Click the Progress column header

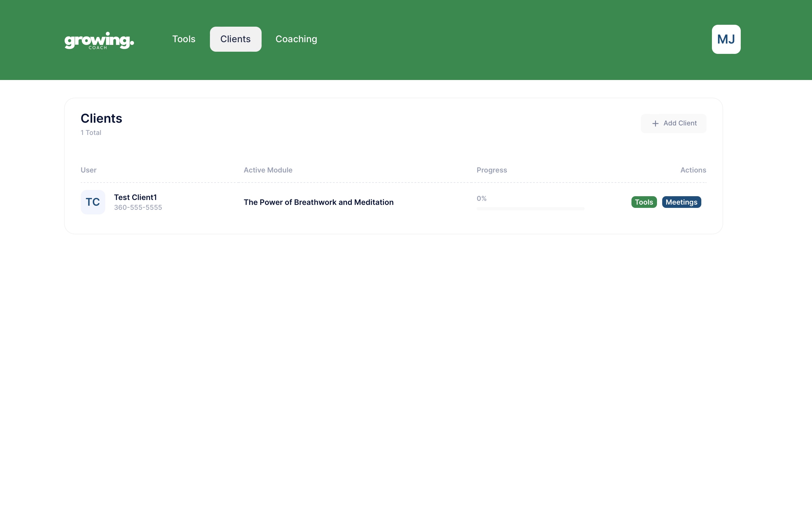click(x=492, y=170)
